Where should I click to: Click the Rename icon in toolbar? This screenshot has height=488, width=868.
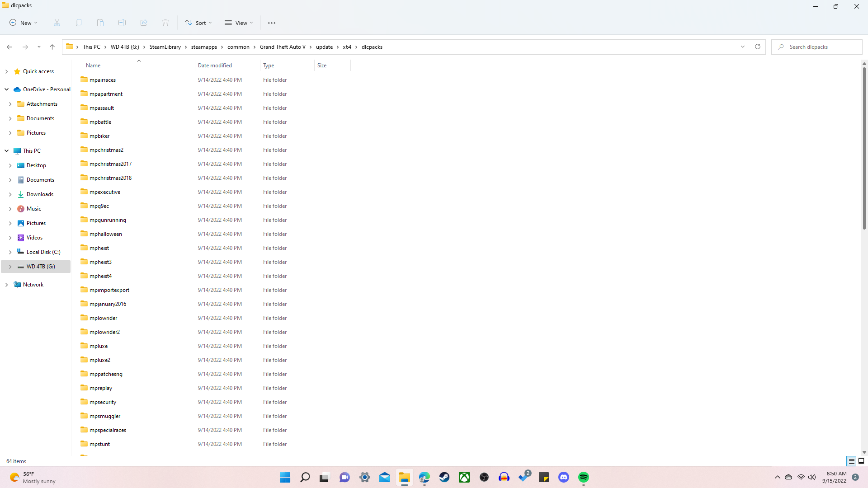click(x=122, y=23)
